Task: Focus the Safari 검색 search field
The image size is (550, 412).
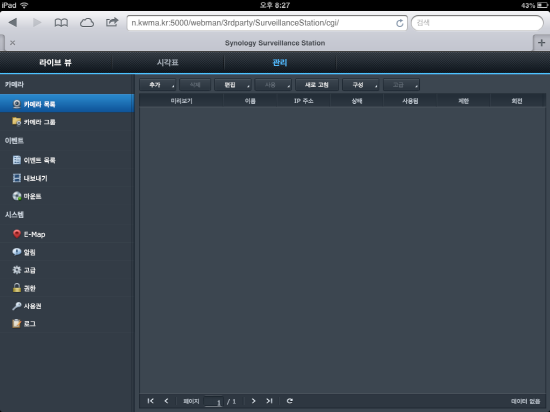Action: coord(477,23)
